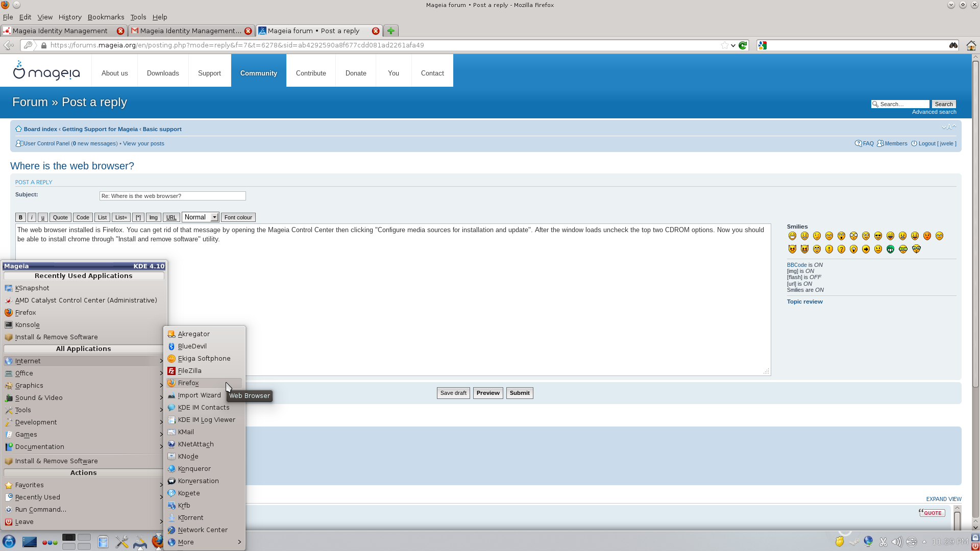
Task: Expand the Games submenu
Action: (84, 435)
